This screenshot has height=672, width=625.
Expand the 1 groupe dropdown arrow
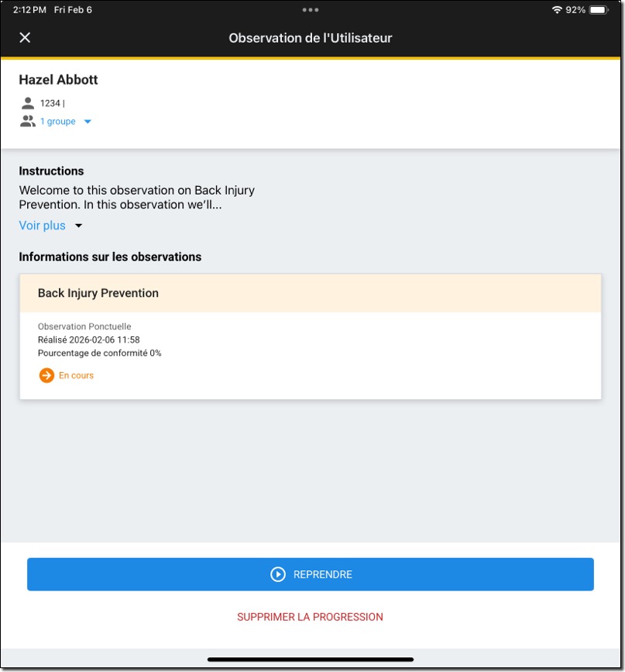tap(88, 122)
